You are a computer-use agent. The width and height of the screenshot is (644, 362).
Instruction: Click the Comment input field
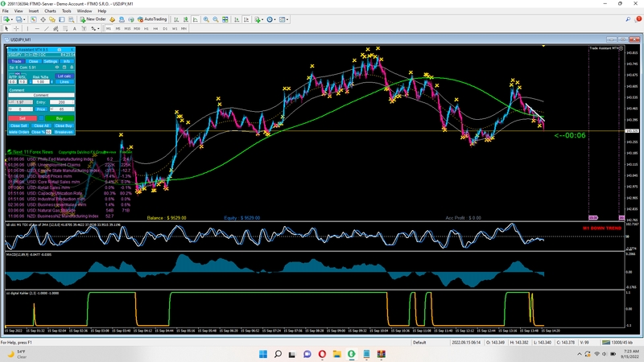click(x=40, y=95)
